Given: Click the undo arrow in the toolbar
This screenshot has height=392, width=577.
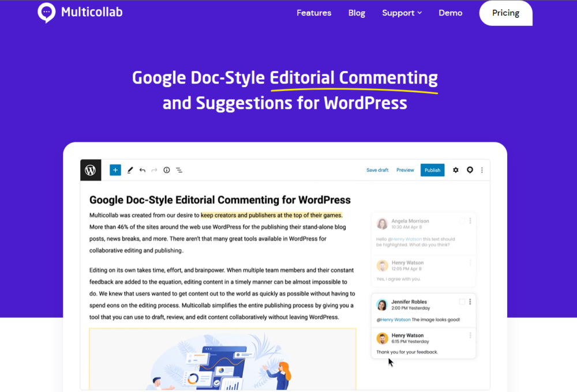Looking at the screenshot, I should pos(143,170).
